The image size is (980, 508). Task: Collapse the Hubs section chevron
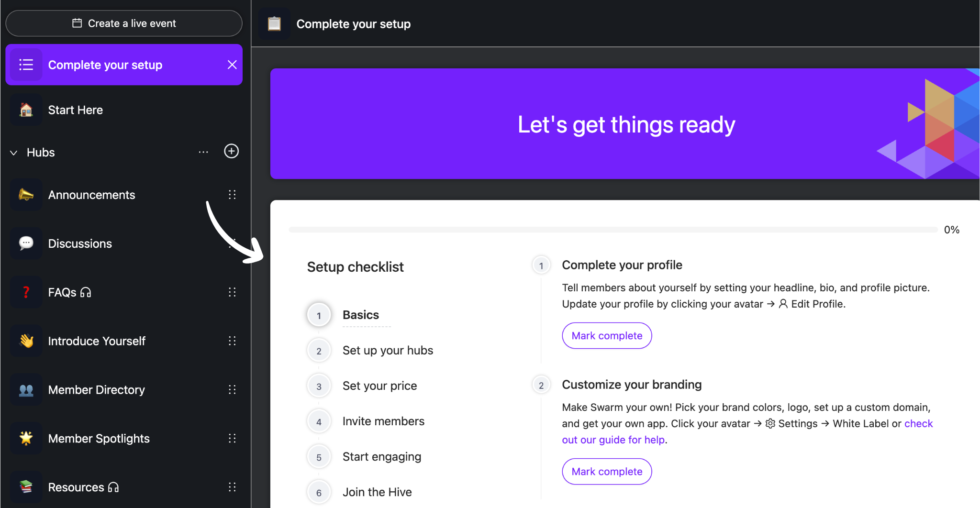14,153
